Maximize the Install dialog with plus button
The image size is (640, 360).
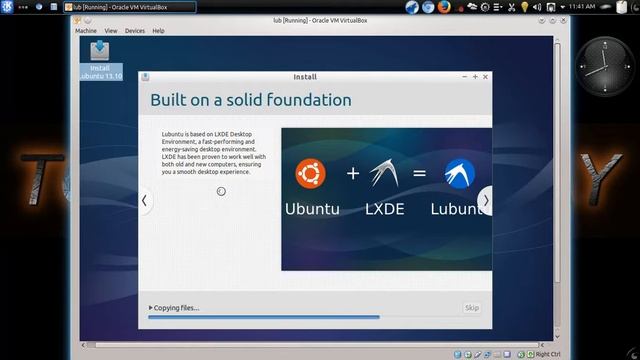pos(475,77)
